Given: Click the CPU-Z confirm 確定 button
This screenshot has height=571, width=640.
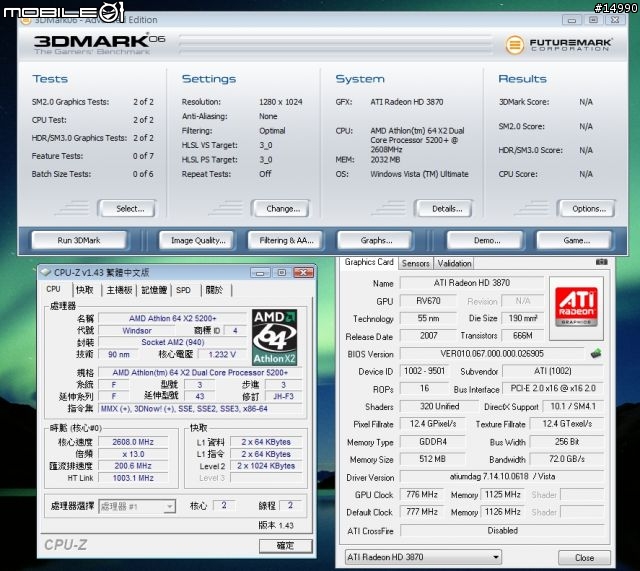Looking at the screenshot, I should click(285, 546).
